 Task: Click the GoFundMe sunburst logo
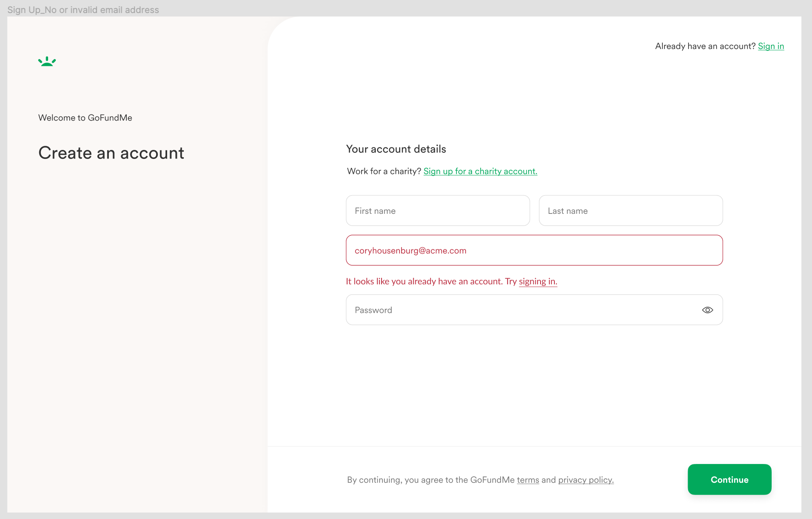(47, 62)
